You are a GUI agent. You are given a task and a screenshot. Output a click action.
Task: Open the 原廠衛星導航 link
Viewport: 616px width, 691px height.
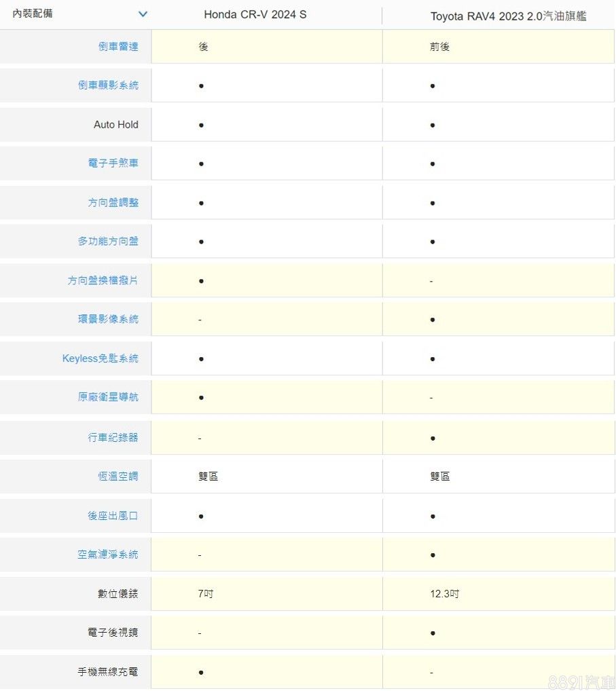click(108, 397)
